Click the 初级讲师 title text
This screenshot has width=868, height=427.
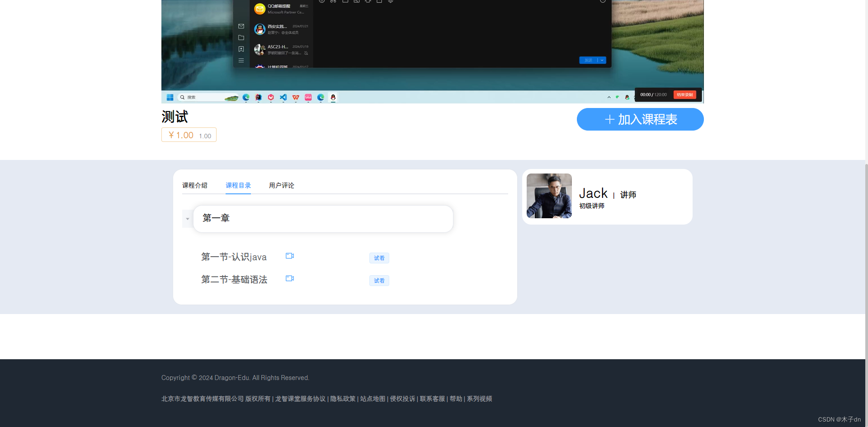point(592,206)
